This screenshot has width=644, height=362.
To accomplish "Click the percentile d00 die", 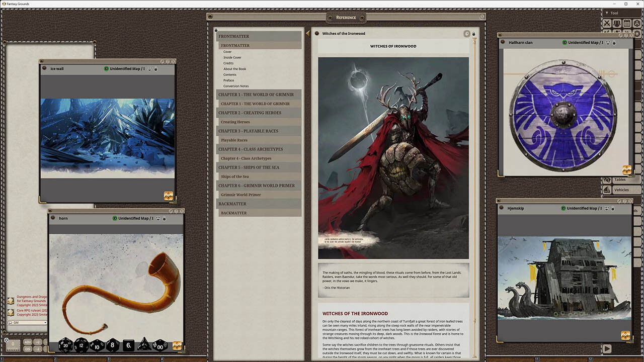I will pyautogui.click(x=160, y=345).
